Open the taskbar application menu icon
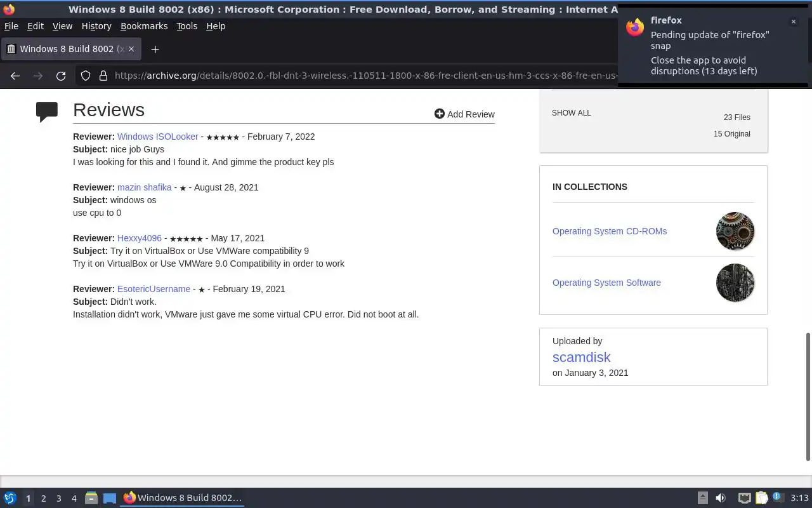 click(x=10, y=498)
